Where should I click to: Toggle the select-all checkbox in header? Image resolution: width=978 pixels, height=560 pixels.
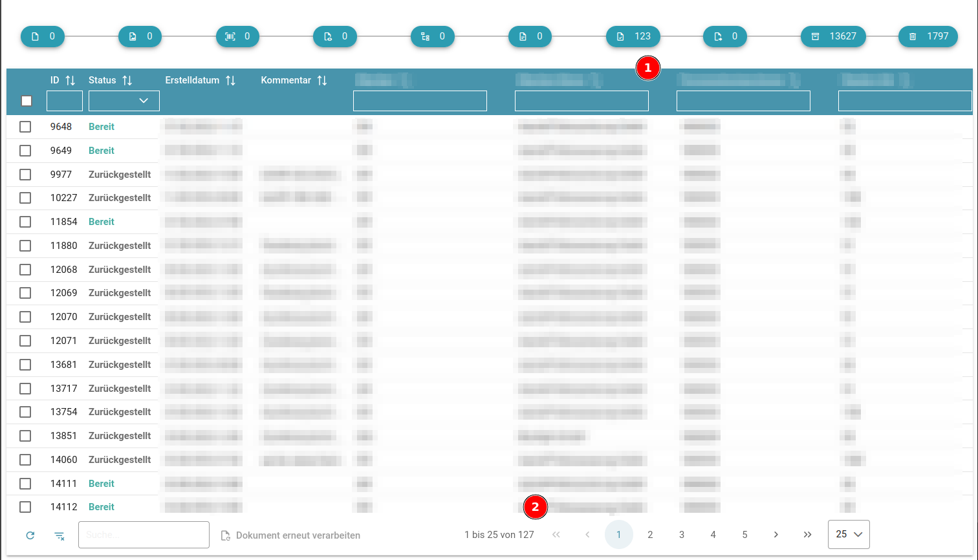pos(27,101)
